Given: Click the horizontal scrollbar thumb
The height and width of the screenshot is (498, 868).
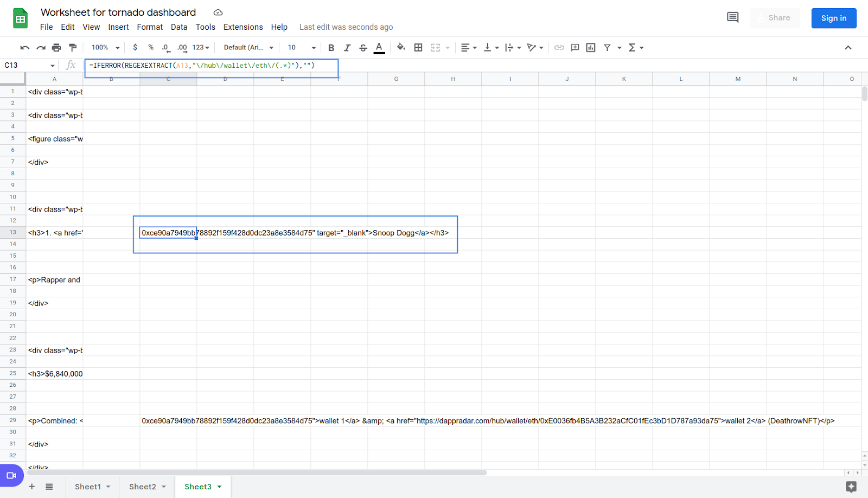Looking at the screenshot, I should point(256,473).
